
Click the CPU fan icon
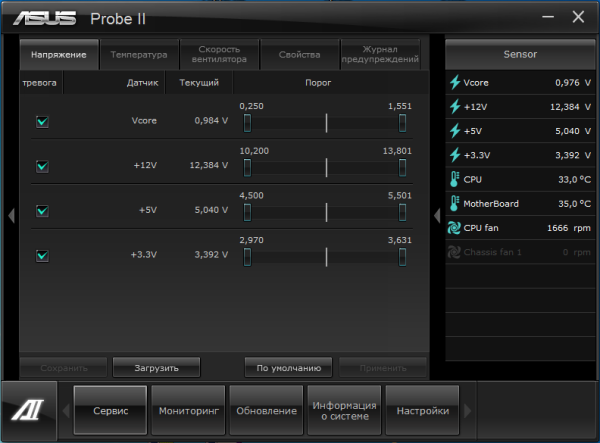(454, 228)
